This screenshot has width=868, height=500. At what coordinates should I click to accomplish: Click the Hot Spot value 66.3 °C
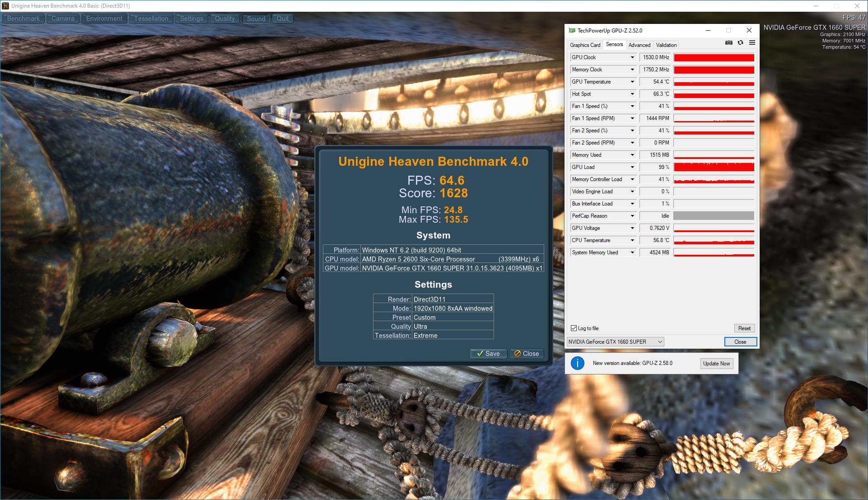click(655, 94)
